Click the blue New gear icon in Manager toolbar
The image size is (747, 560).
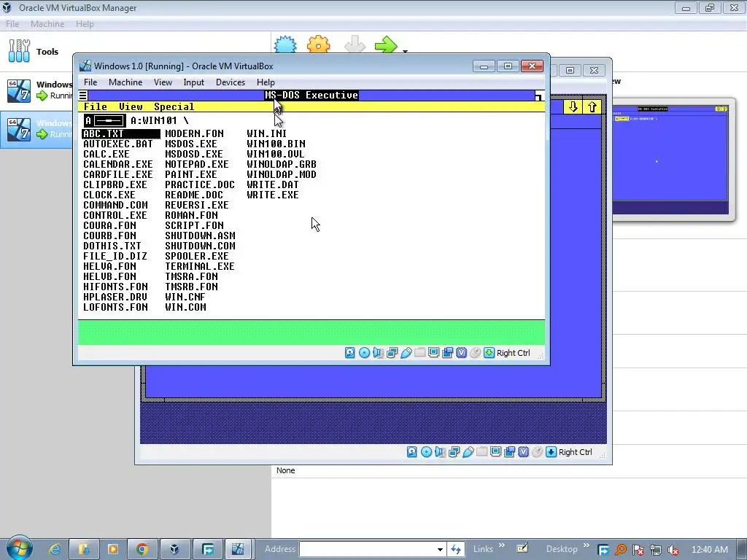pos(285,44)
